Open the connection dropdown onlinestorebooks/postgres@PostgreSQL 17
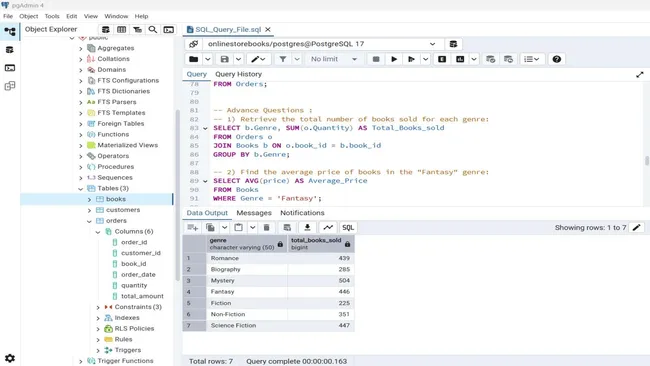650x366 pixels. pos(322,44)
